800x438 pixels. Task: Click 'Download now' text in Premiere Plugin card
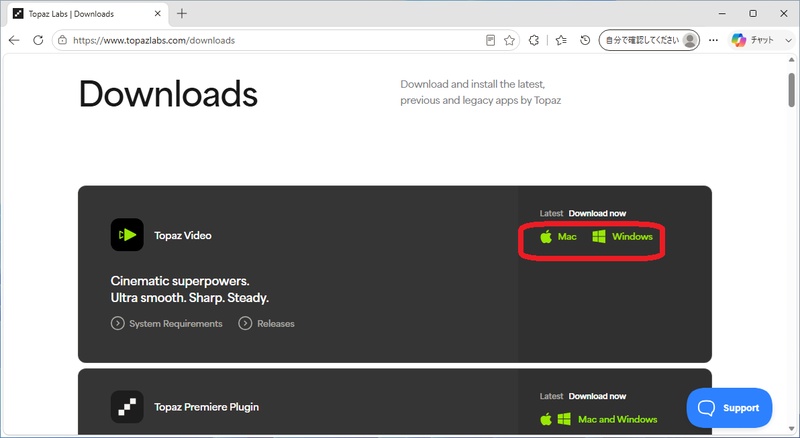(x=597, y=396)
